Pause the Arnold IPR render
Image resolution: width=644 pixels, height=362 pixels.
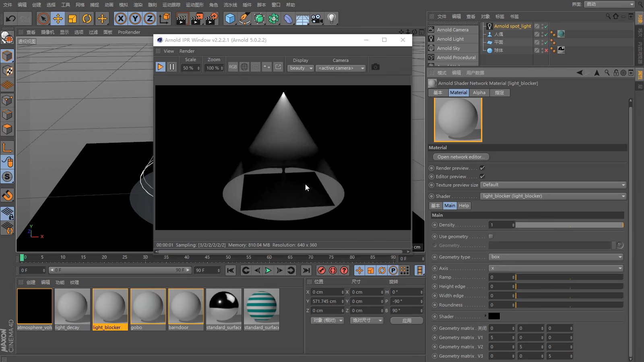(x=172, y=67)
